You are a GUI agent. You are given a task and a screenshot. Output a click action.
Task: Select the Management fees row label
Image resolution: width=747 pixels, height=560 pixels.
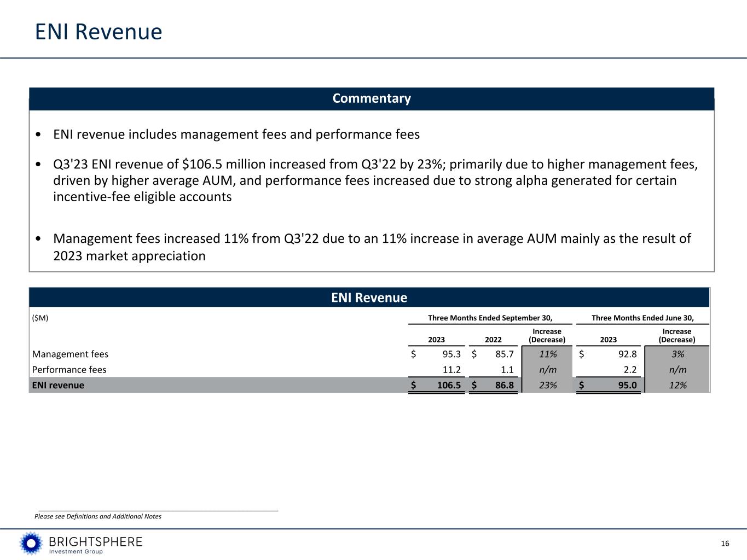(x=70, y=354)
